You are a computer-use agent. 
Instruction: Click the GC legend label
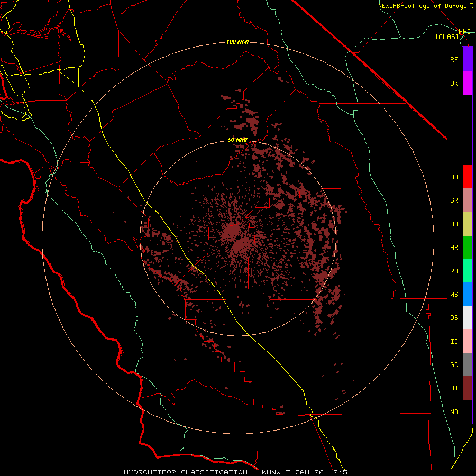tap(454, 365)
